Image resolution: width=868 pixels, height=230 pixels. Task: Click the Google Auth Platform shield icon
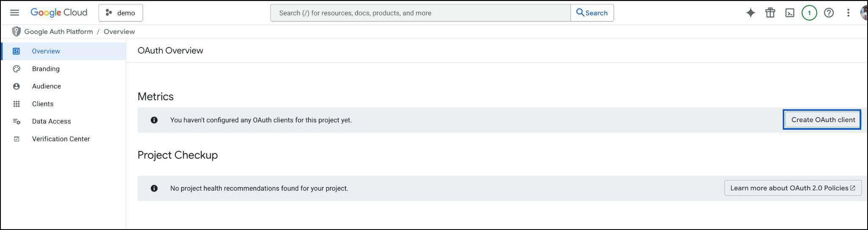(x=16, y=32)
